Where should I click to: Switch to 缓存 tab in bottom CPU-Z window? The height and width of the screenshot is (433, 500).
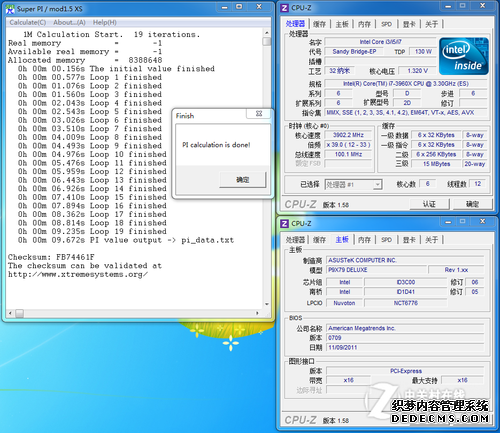(x=319, y=240)
